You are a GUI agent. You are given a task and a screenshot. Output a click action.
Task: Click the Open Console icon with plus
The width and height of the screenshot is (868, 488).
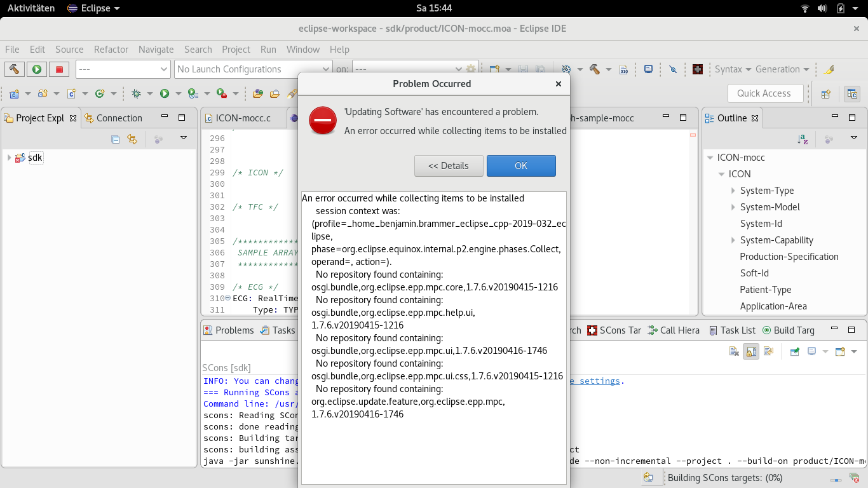point(840,351)
